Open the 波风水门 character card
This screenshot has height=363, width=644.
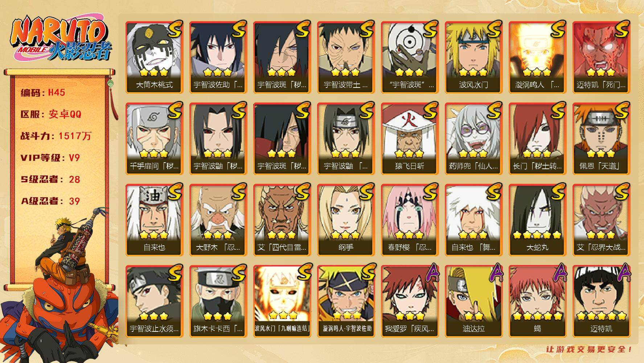tap(473, 57)
